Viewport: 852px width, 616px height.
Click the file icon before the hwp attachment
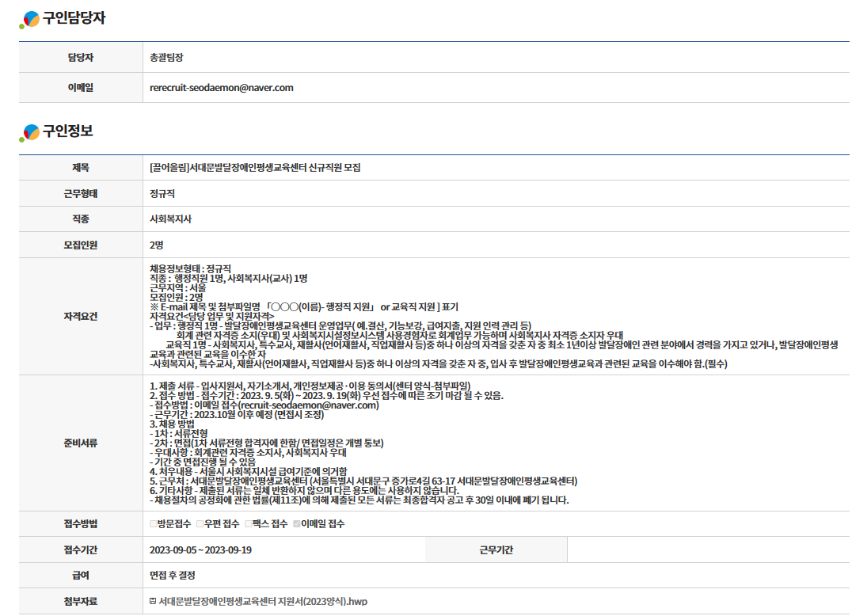[x=153, y=602]
